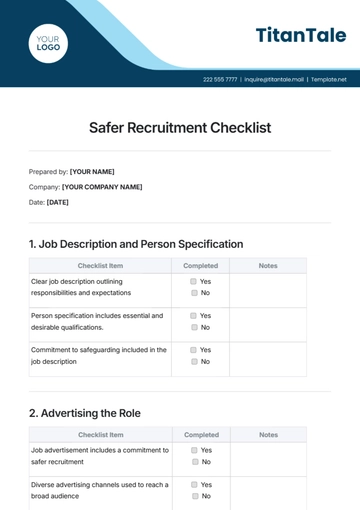Click Notes header in Advertising table
Viewport: 360px width, 510px height.
point(268,435)
